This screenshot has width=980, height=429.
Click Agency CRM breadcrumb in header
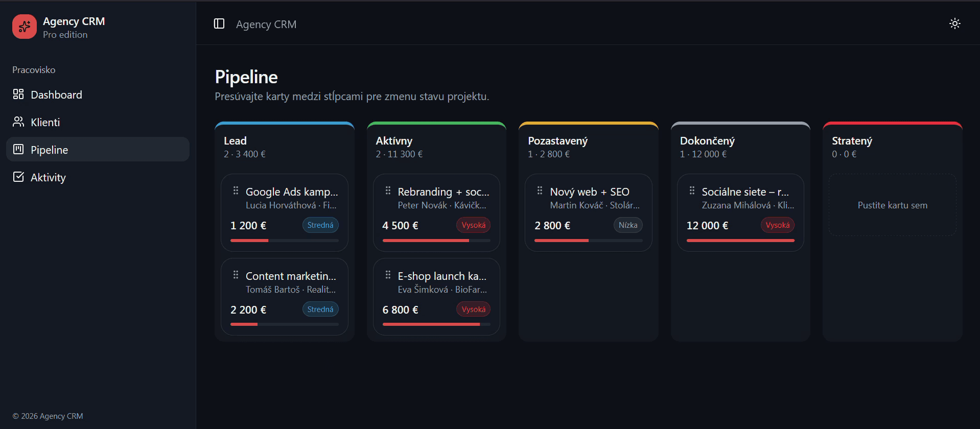pos(266,24)
